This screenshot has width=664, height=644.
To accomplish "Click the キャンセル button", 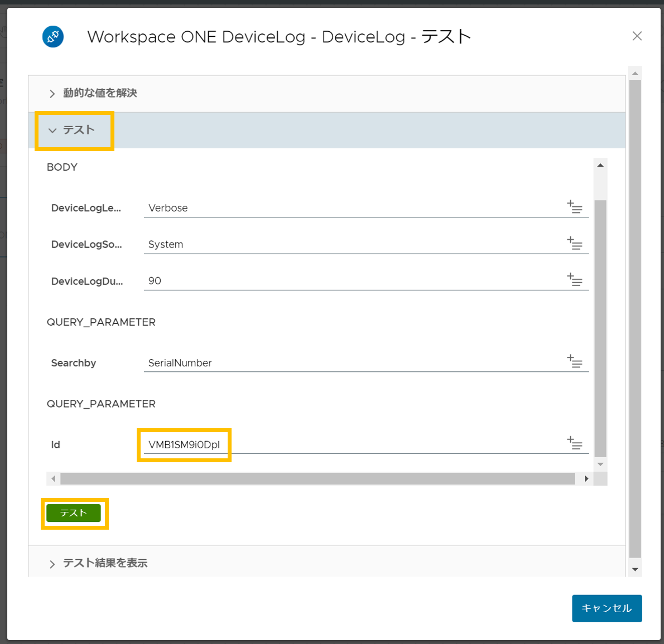I will (x=607, y=608).
